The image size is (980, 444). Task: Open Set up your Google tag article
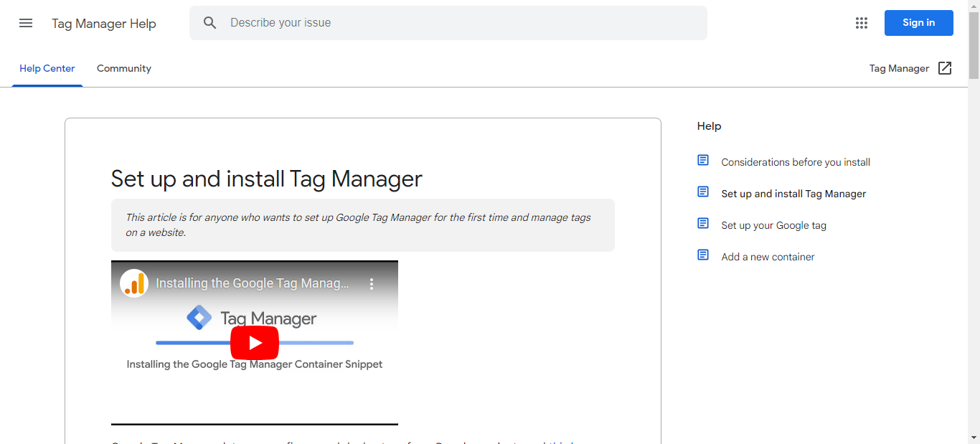point(773,225)
